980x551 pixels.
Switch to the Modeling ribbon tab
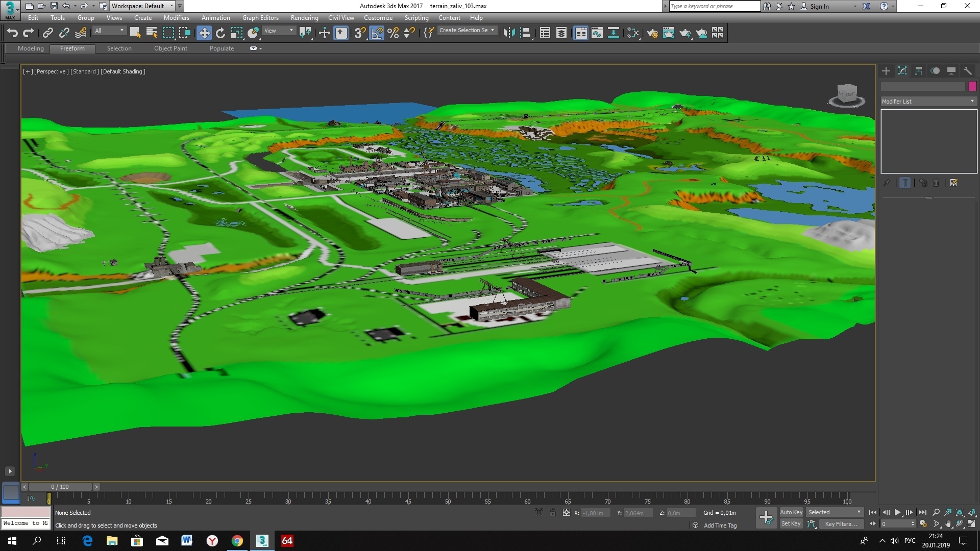coord(31,48)
